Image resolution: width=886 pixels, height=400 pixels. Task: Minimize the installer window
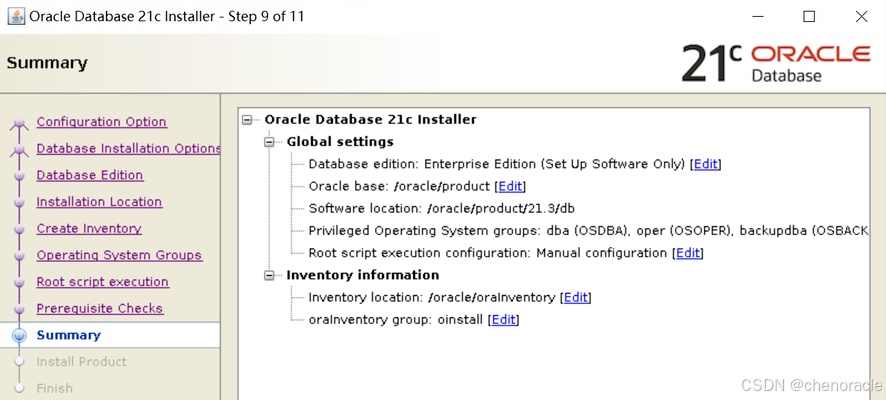758,17
